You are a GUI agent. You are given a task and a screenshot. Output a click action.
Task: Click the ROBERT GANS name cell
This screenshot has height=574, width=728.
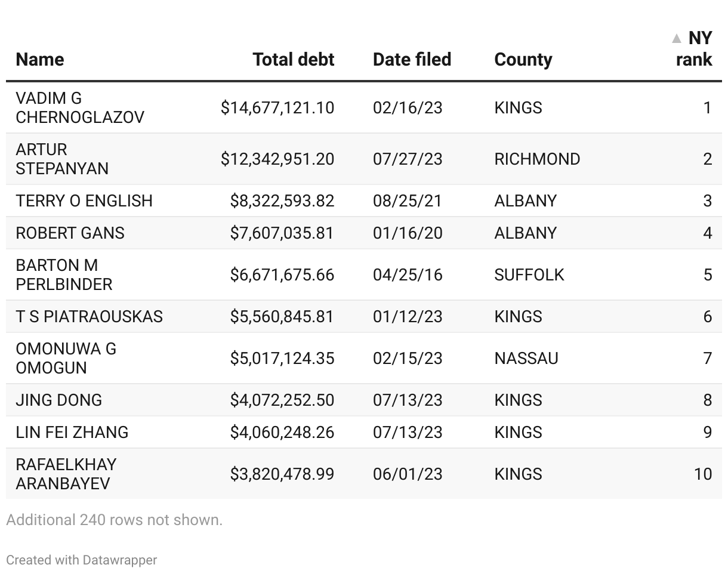click(x=70, y=233)
